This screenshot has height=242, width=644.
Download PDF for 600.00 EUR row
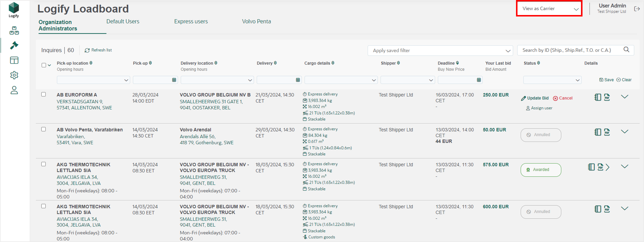(607, 209)
